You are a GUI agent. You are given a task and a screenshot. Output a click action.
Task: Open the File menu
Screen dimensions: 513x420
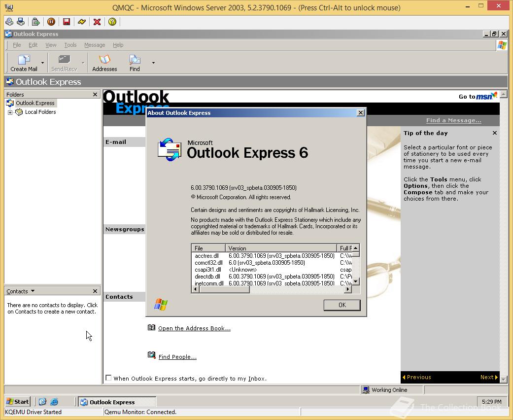[x=17, y=45]
